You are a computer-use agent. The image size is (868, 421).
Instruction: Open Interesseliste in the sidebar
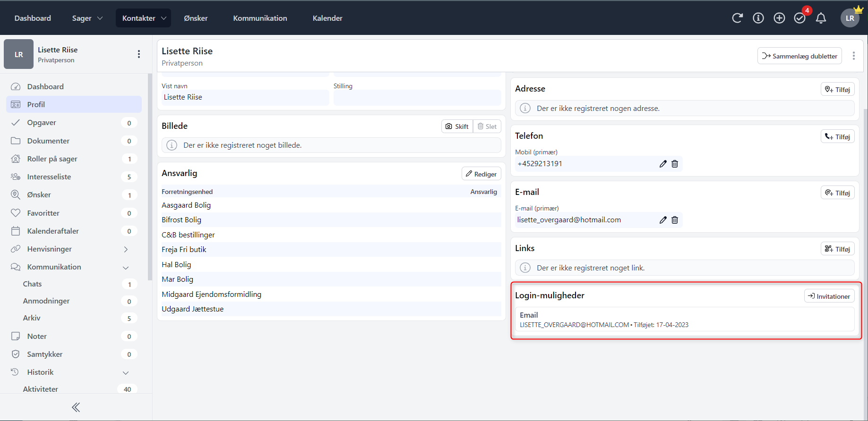point(49,177)
